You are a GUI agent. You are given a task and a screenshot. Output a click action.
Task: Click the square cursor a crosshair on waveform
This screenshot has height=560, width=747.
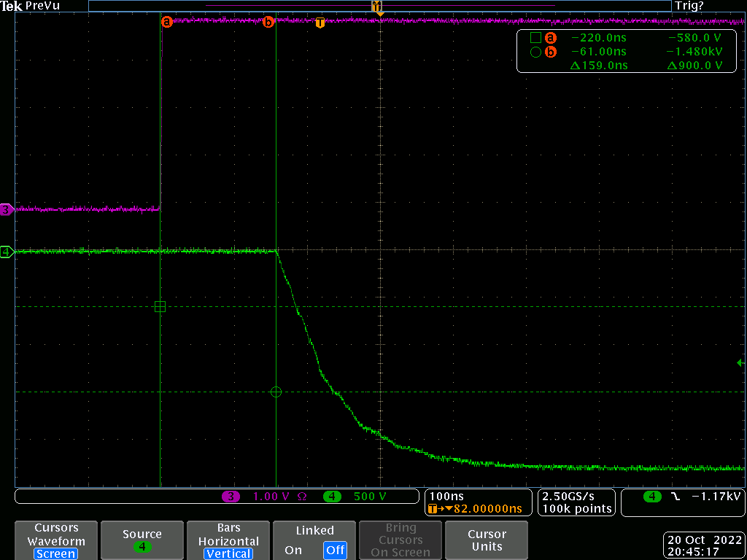tap(160, 307)
